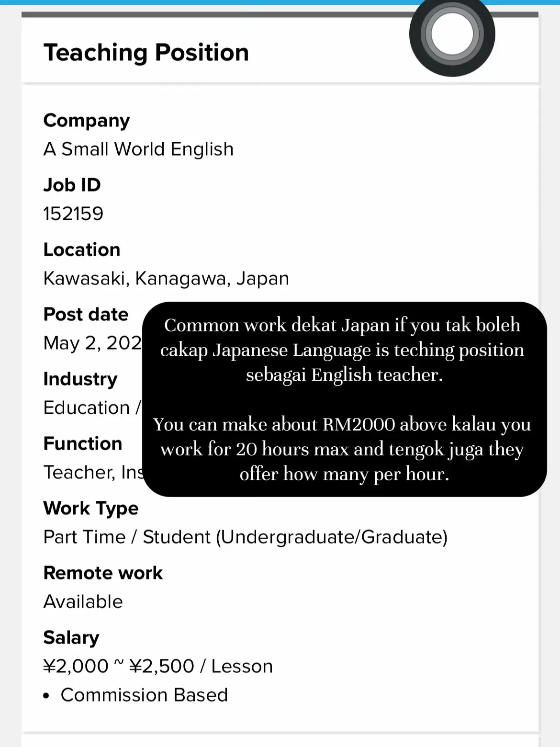Click the Teaching Position heading
This screenshot has height=747, width=560.
(146, 53)
